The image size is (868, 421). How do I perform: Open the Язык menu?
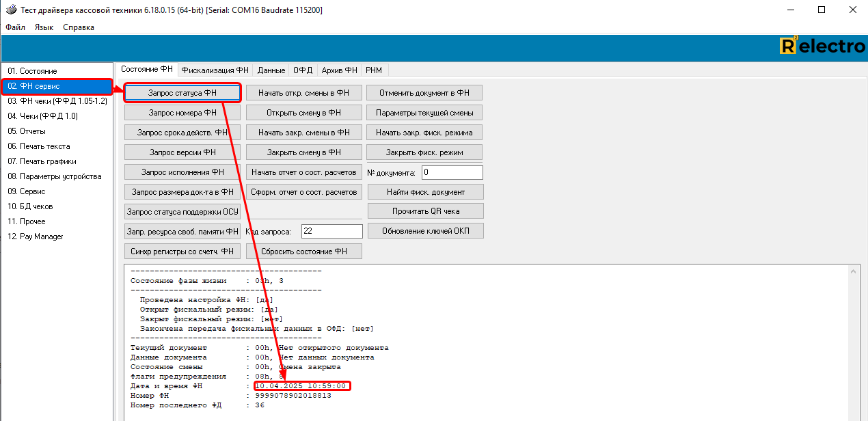pos(44,27)
